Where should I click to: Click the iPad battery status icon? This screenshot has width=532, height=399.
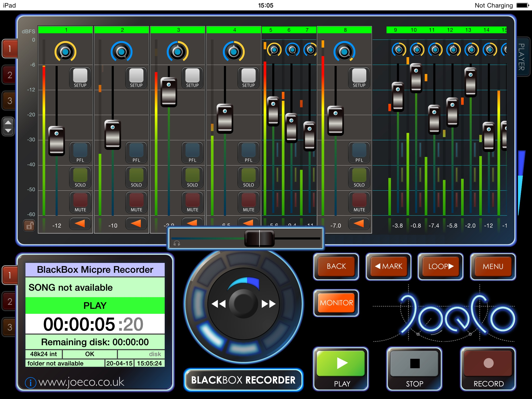coord(523,5)
